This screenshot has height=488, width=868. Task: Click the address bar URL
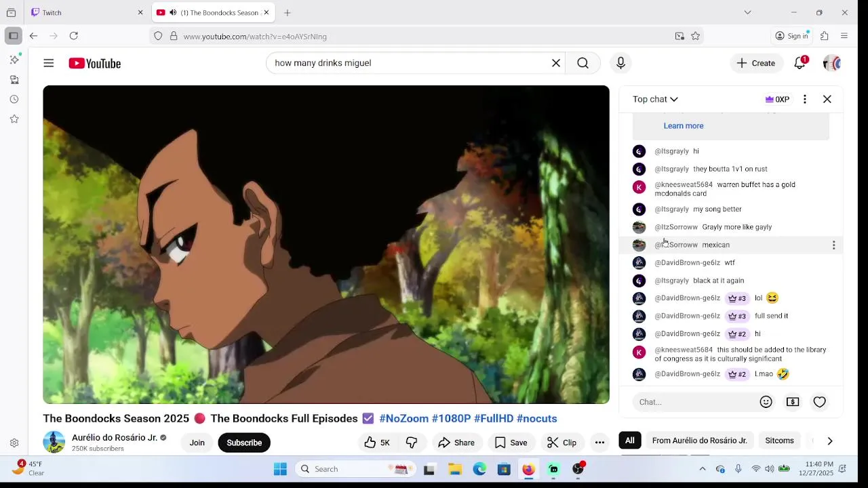point(255,36)
